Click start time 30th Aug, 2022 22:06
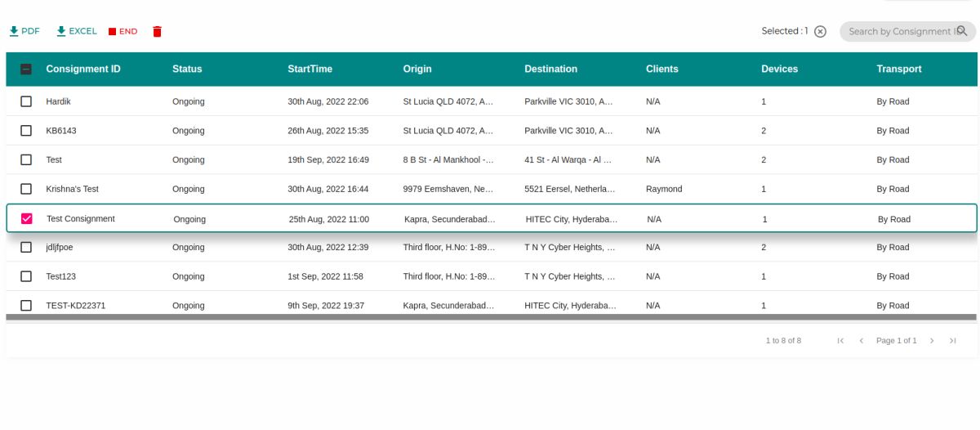Image resolution: width=980 pixels, height=430 pixels. coord(328,101)
